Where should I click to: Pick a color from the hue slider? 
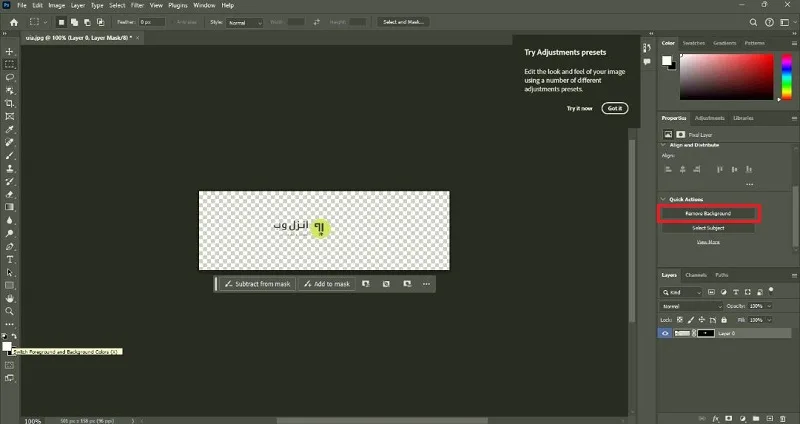click(x=787, y=77)
